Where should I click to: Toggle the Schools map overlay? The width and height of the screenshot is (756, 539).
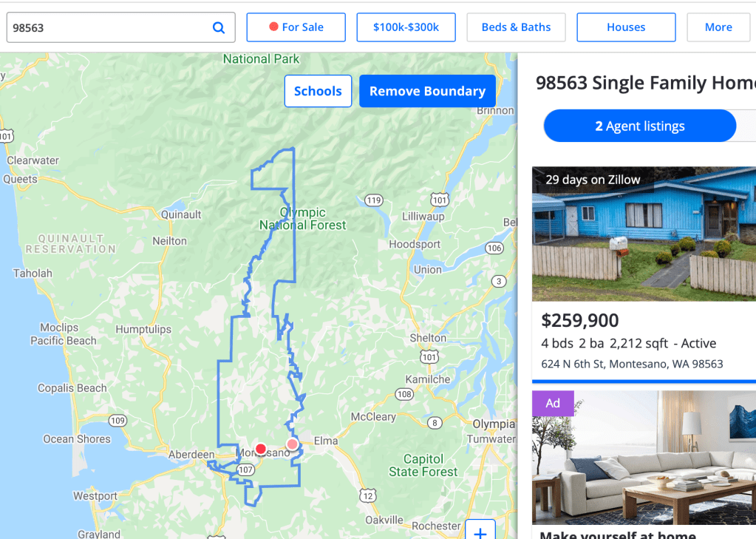[318, 91]
